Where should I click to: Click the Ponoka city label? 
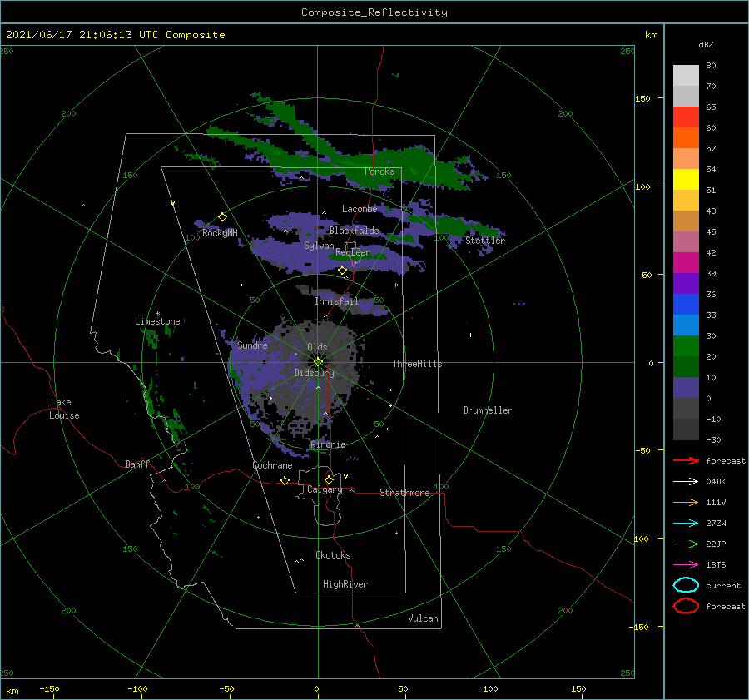pos(379,171)
